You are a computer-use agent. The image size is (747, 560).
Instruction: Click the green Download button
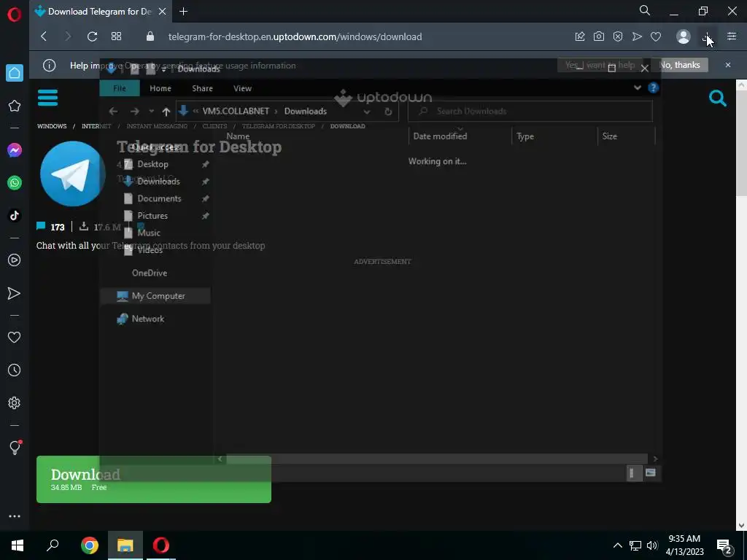point(154,480)
